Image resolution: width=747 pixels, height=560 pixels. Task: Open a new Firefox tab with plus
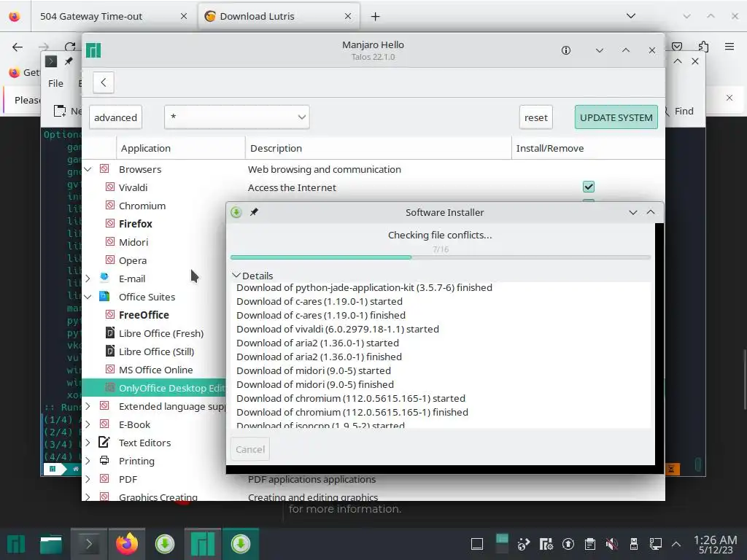coord(376,17)
